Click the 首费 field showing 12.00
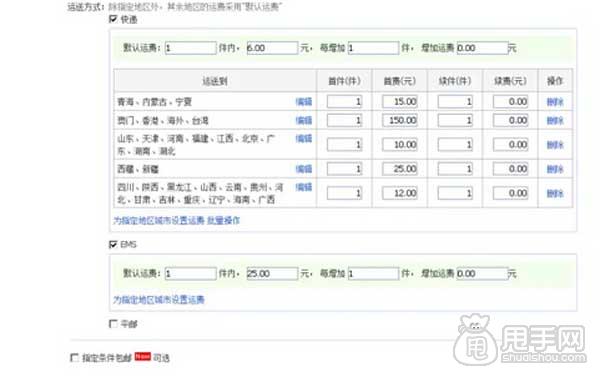This screenshot has height=377, width=600. (x=400, y=193)
